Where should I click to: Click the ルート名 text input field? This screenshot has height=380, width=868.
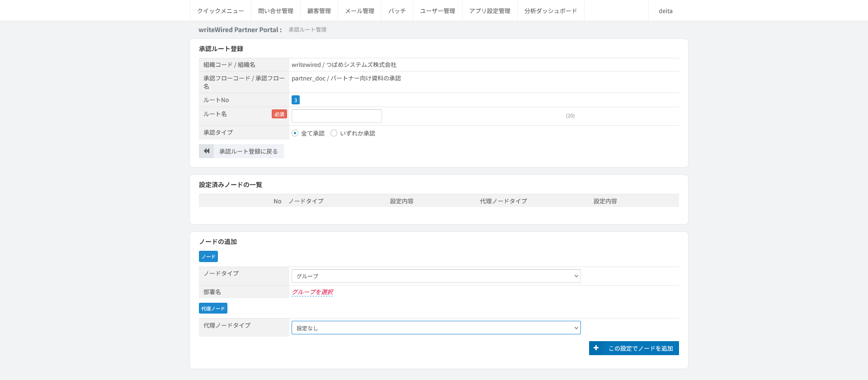[337, 116]
